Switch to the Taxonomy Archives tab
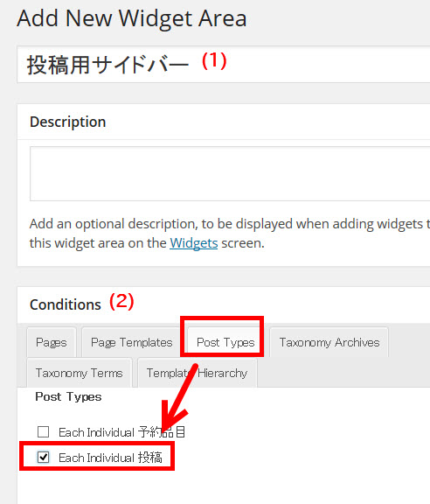Viewport: 430px width, 504px height. coord(329,342)
